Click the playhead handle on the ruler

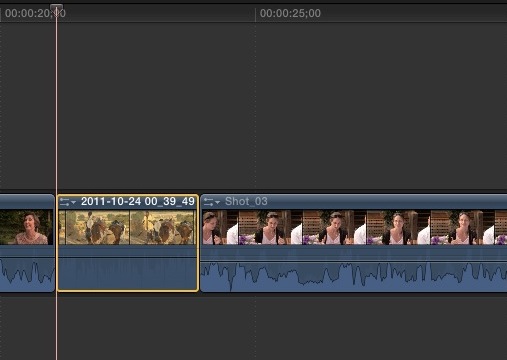[56, 8]
